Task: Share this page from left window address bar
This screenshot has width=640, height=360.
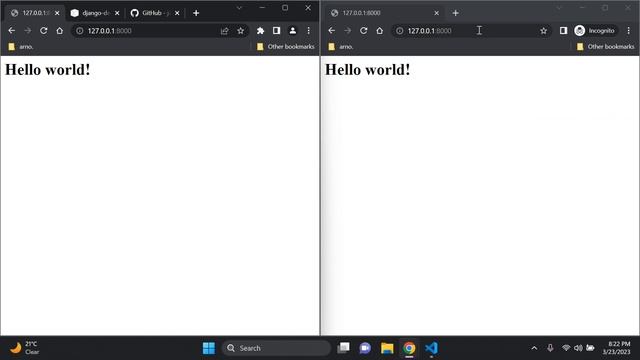Action: [x=224, y=31]
